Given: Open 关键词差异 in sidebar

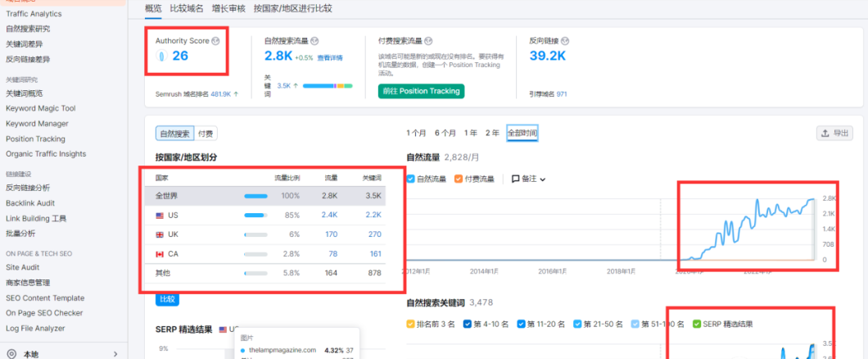Looking at the screenshot, I should (25, 43).
